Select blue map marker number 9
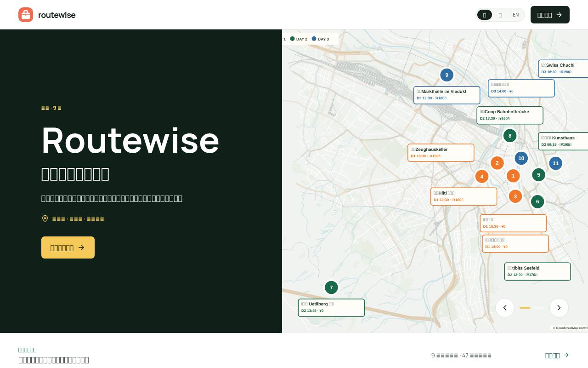 (447, 75)
